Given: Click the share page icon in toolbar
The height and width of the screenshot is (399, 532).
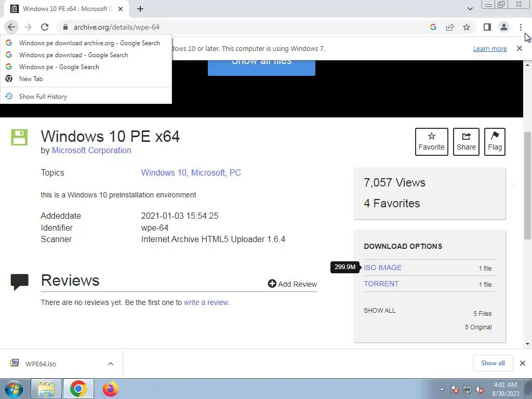Looking at the screenshot, I should tap(450, 27).
